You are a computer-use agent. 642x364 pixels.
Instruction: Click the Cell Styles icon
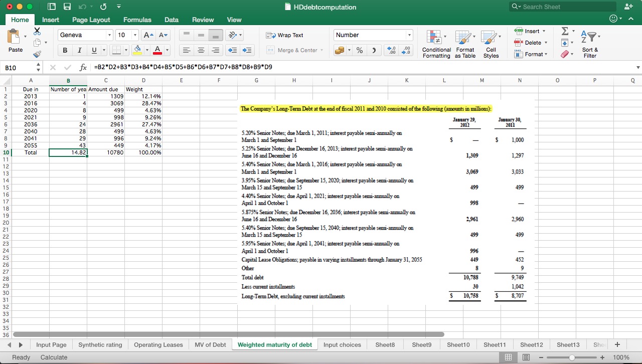pos(491,44)
